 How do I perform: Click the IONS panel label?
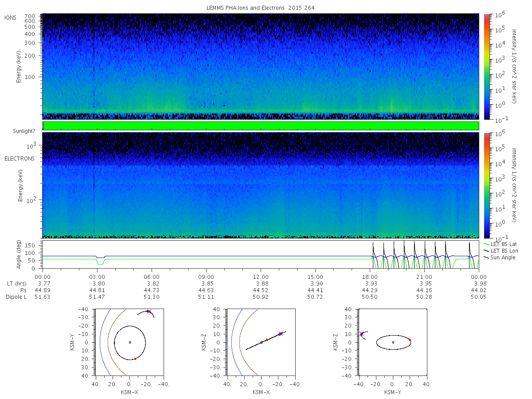tap(11, 18)
